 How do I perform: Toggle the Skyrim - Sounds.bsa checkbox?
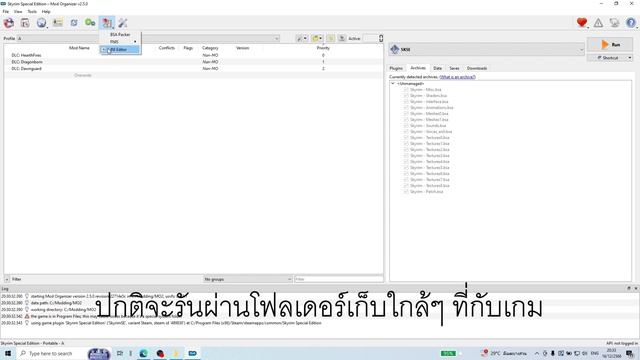click(406, 126)
